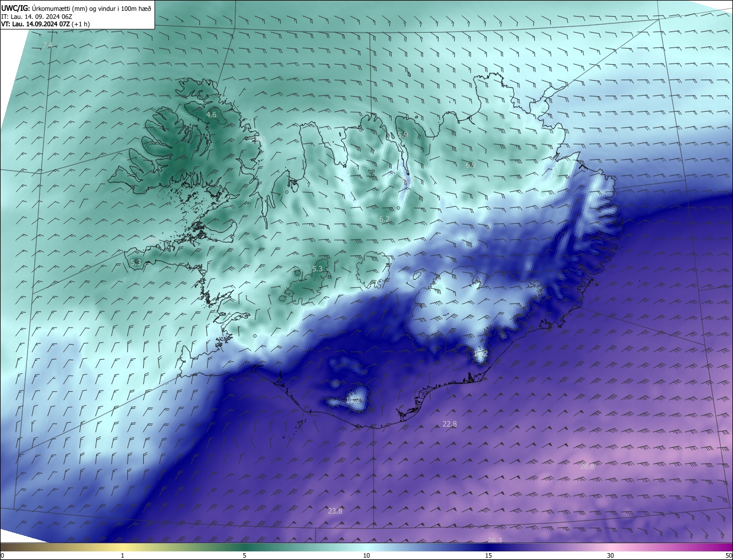
Task: Click the 7.4 value in the northwest corner
Action: pos(48,45)
